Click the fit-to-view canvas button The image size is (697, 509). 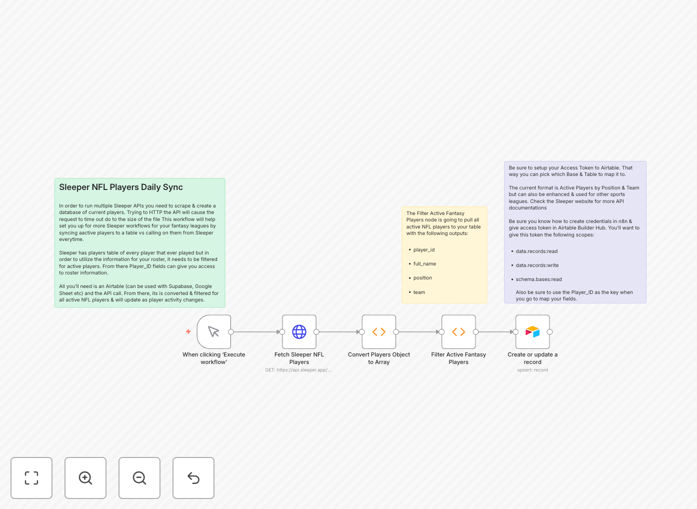[x=32, y=478]
